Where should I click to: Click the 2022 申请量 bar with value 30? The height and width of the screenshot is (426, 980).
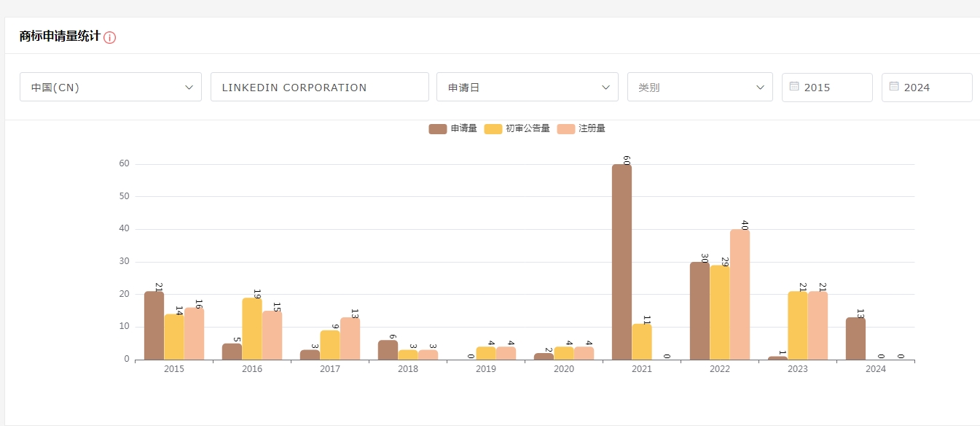[x=699, y=311]
